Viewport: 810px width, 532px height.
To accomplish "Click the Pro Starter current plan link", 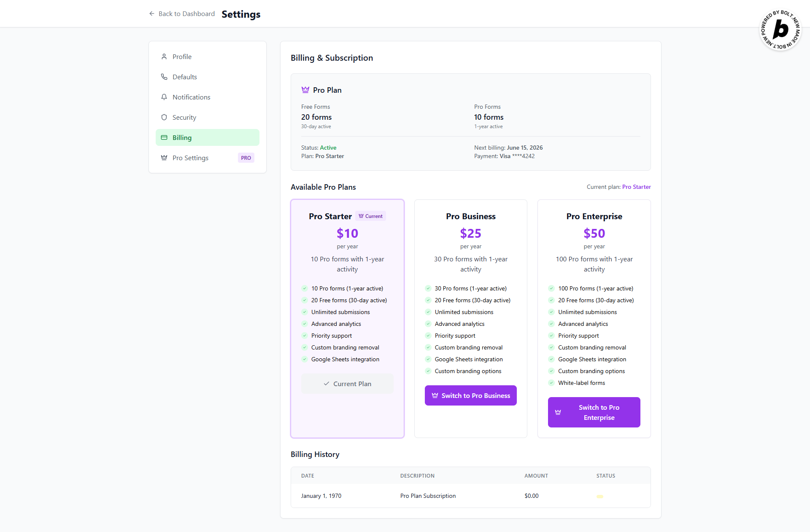I will (636, 187).
